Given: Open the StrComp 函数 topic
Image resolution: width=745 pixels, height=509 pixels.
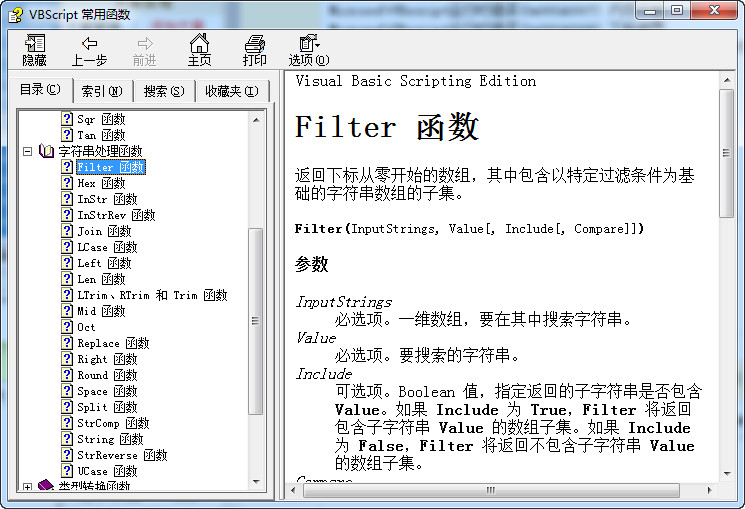Looking at the screenshot, I should click(x=113, y=423).
